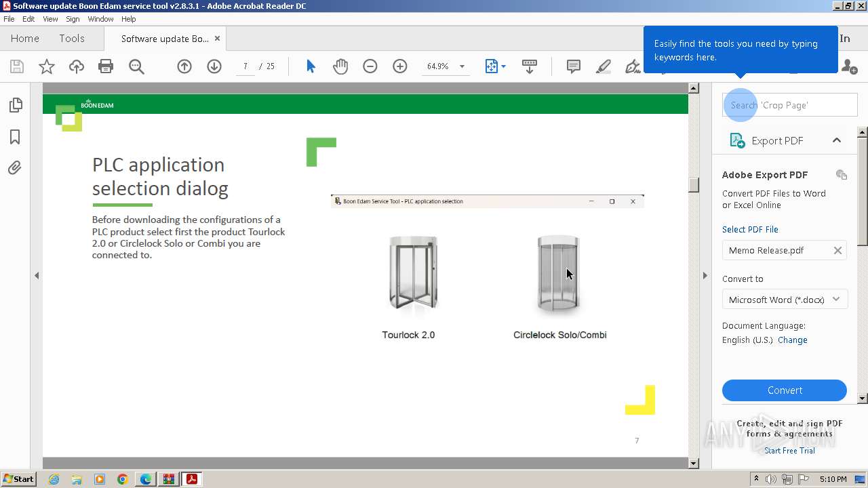Click Change document language link
The height and width of the screenshot is (488, 868).
pos(793,340)
